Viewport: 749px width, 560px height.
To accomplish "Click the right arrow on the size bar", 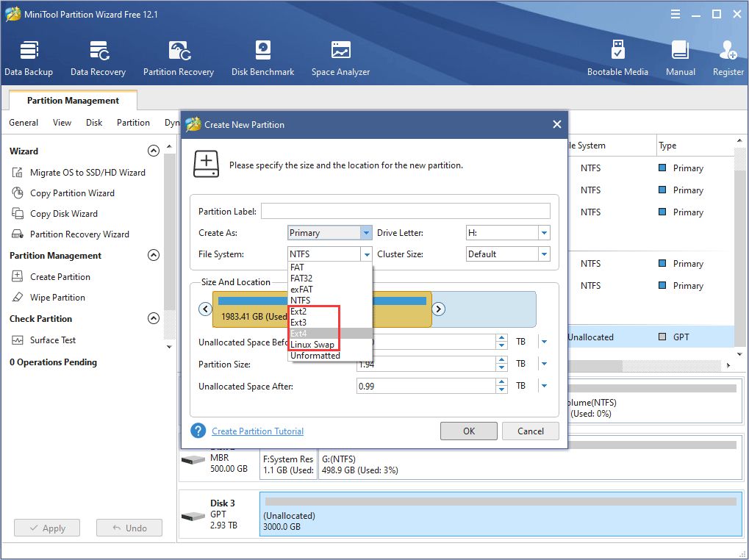I will click(439, 309).
